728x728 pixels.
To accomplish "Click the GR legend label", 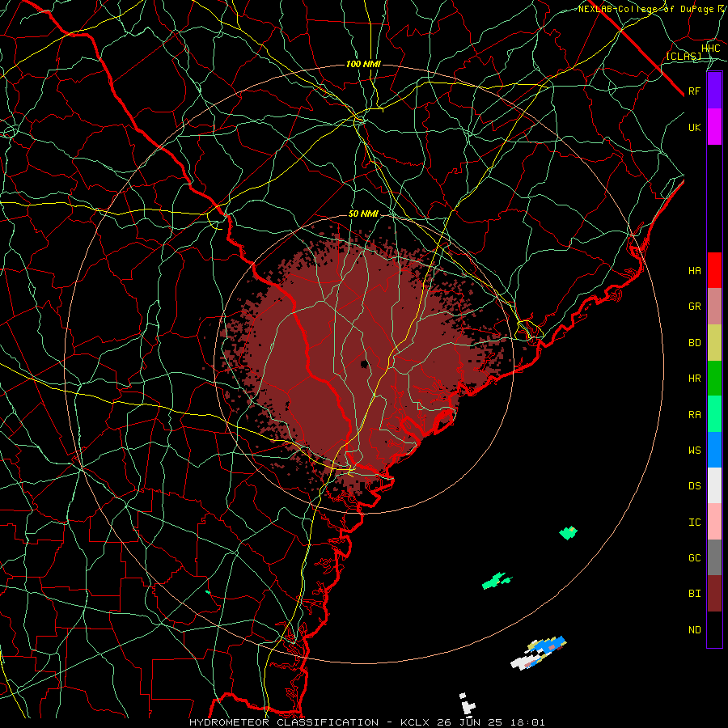I will 695,307.
